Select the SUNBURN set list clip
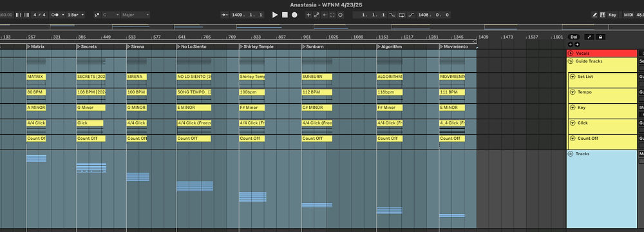Viewport: 644px width, 232px height. (317, 77)
